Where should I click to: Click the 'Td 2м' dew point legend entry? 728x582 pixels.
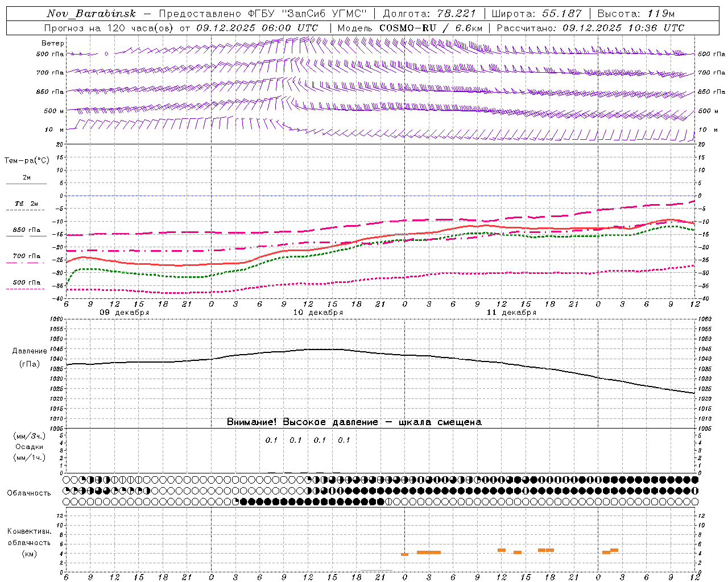click(27, 203)
